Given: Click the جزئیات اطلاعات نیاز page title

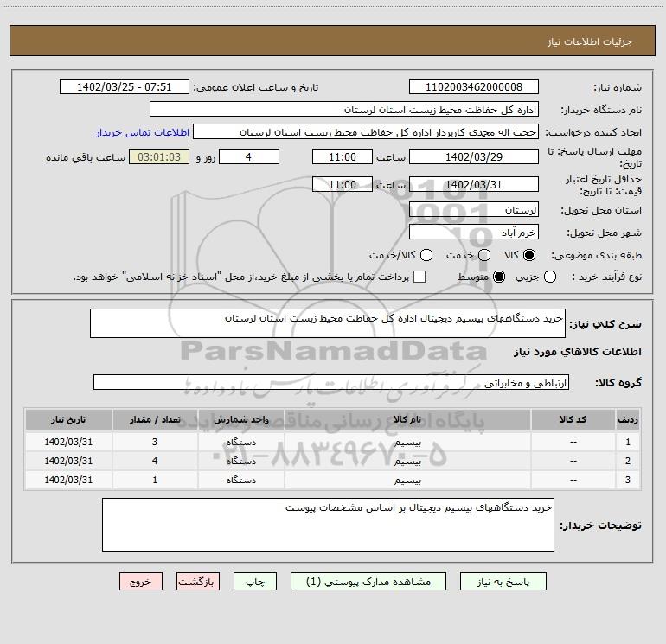Looking at the screenshot, I should [590, 41].
